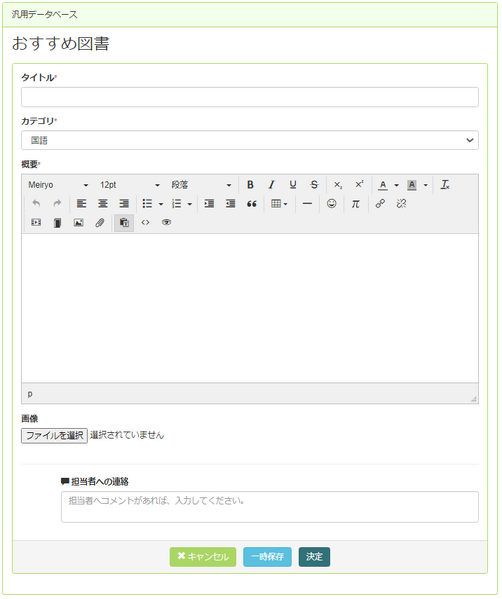Image resolution: width=502 pixels, height=599 pixels.
Task: Click inside the 概要 editor body
Action: pos(250,308)
